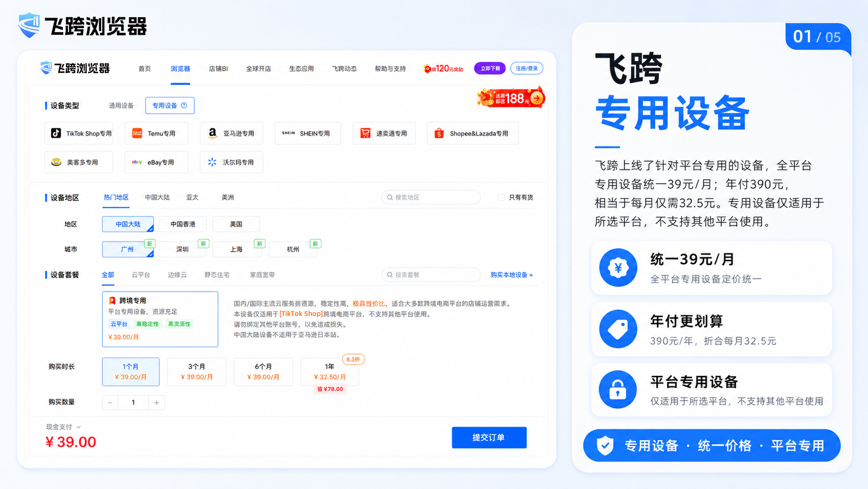Click the Shopee&Lazada专用 bag icon
The image size is (868, 489).
tap(439, 134)
